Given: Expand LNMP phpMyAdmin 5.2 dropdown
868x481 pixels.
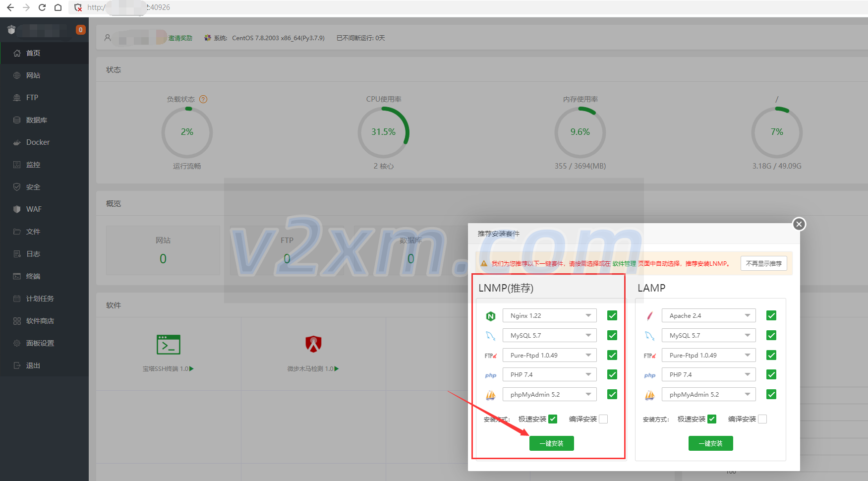Looking at the screenshot, I should [x=550, y=394].
